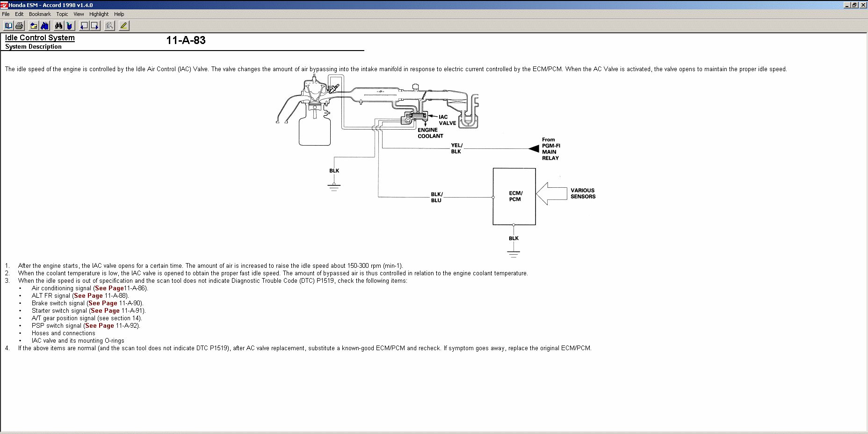Click the binoculars search icon

(x=58, y=26)
